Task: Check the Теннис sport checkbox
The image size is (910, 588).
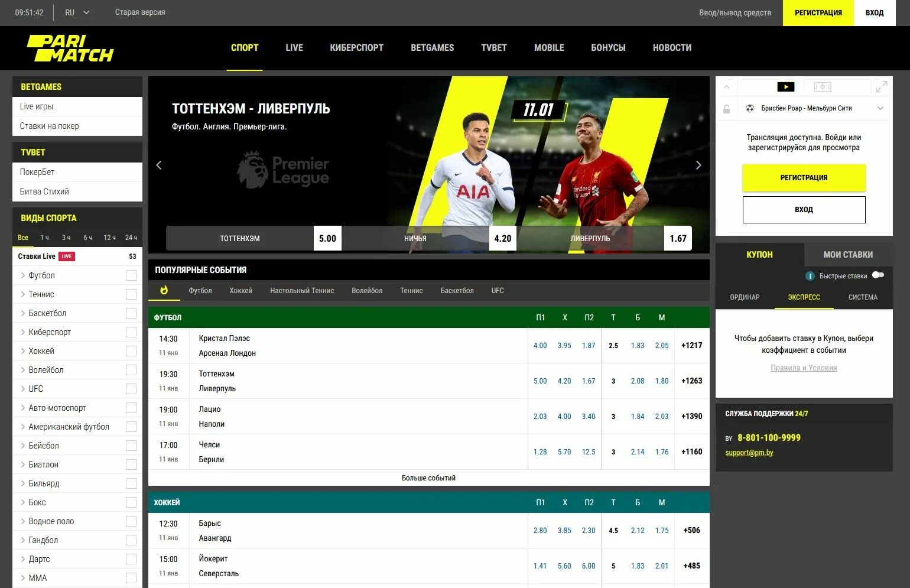Action: [x=131, y=294]
